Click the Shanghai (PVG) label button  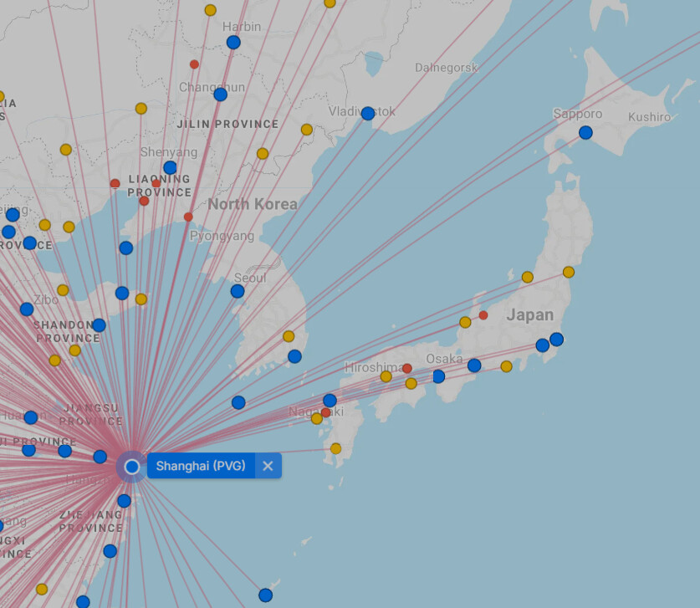pos(201,466)
